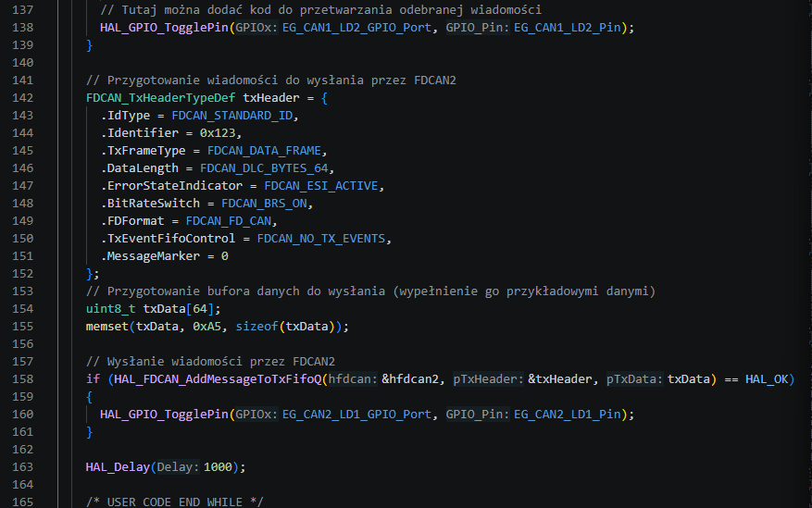Screen dimensions: 812x508
Task: Click the 0xA5 fill value
Action: pos(206,327)
